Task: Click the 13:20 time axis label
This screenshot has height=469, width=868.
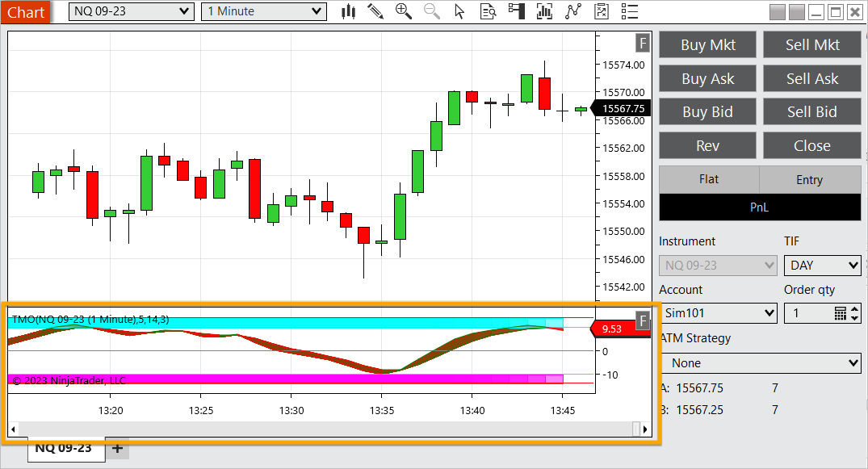Action: pyautogui.click(x=111, y=410)
